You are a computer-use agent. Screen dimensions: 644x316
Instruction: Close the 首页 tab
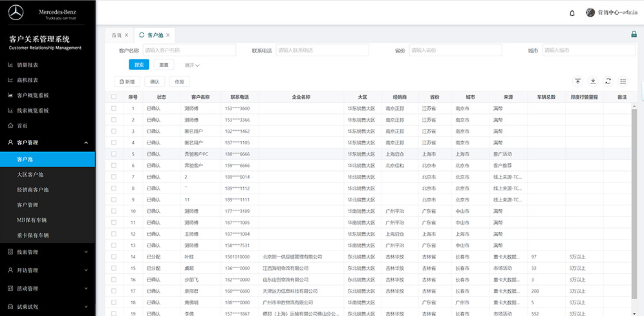point(127,35)
